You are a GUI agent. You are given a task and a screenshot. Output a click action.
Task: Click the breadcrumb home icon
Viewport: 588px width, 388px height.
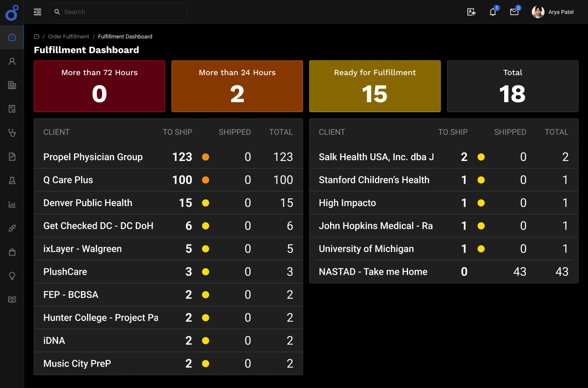tap(37, 37)
